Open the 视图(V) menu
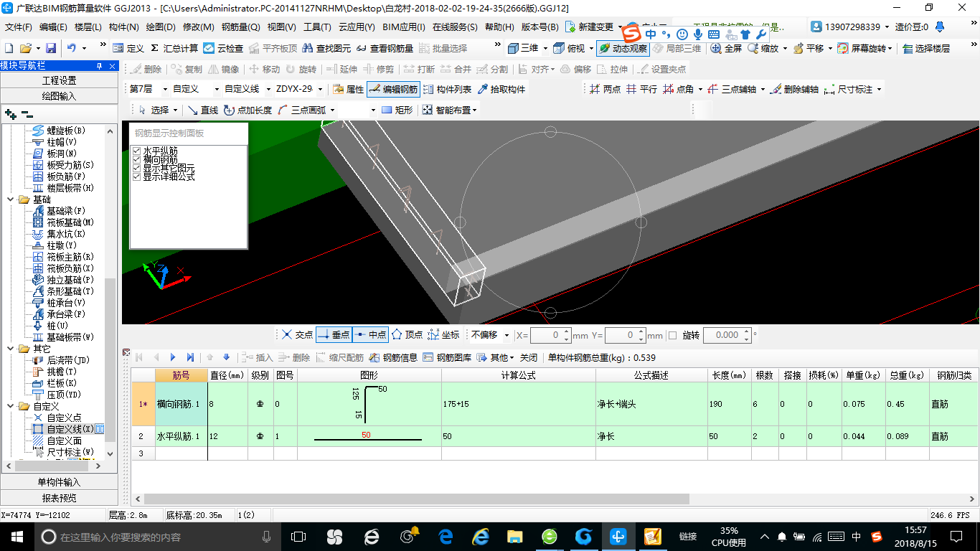Image resolution: width=980 pixels, height=551 pixels. pyautogui.click(x=281, y=27)
